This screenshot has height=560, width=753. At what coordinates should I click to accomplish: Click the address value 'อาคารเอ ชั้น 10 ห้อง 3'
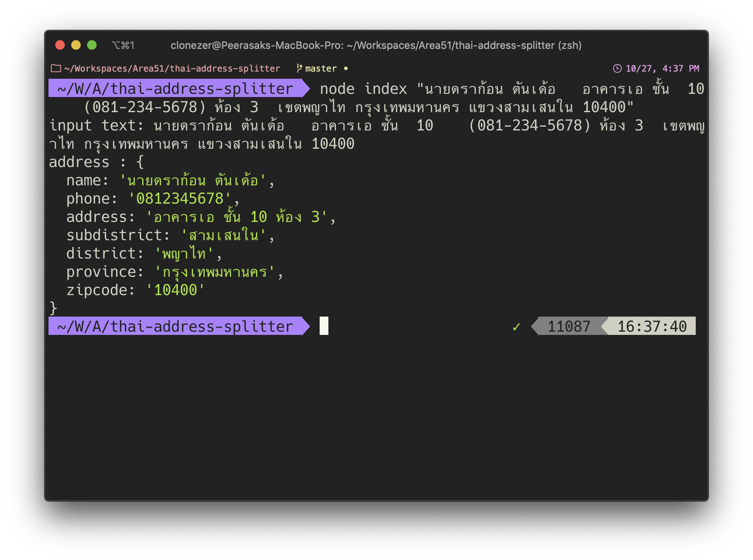click(237, 217)
